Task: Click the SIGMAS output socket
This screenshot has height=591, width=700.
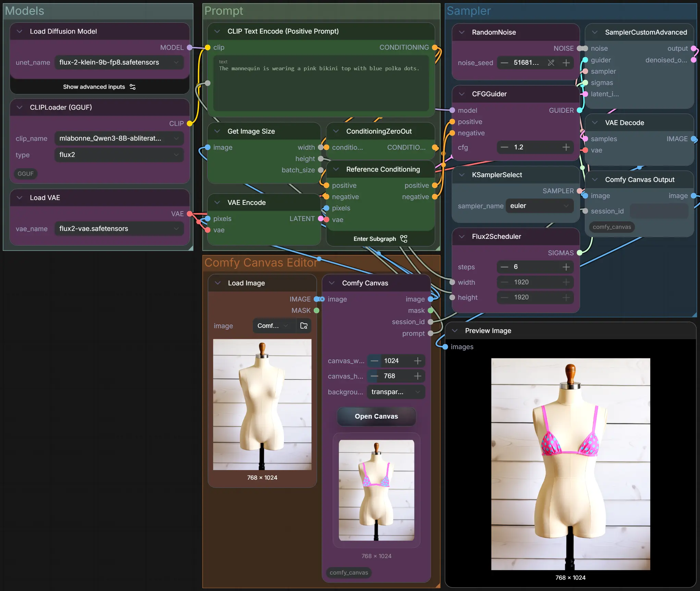Action: pyautogui.click(x=579, y=253)
